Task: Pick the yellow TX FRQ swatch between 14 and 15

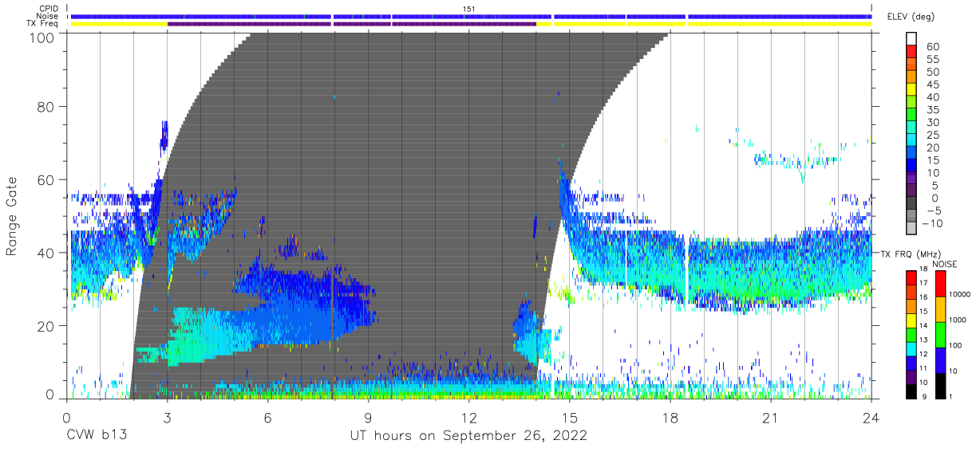Action: [x=911, y=319]
